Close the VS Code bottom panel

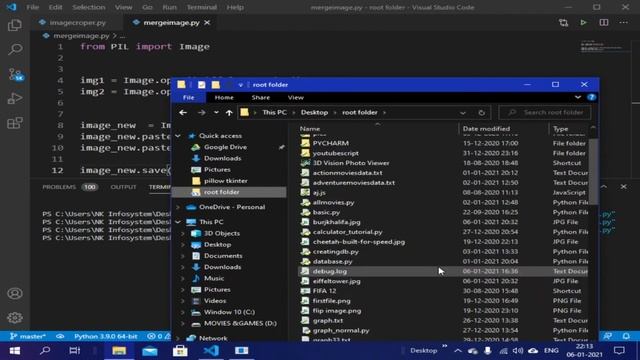(x=624, y=187)
